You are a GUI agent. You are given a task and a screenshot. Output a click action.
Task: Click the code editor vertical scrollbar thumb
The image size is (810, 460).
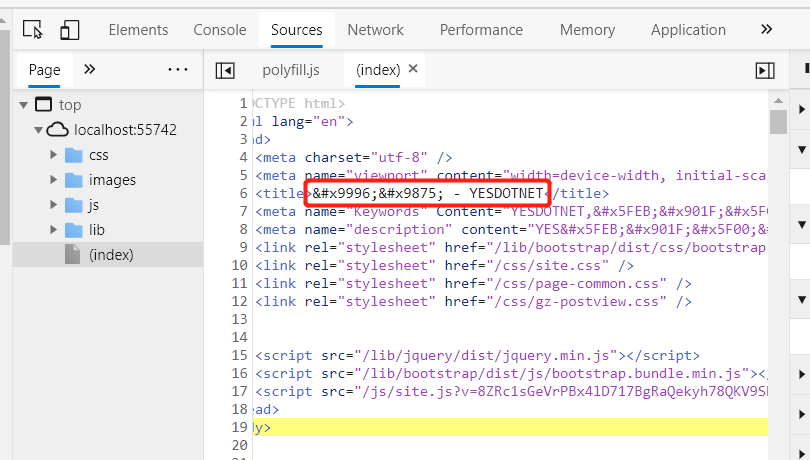pos(778,122)
